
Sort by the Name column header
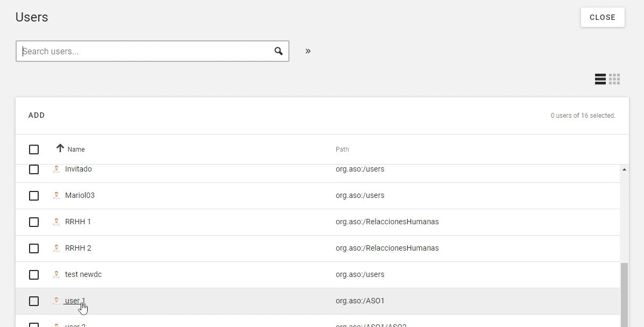coord(76,150)
